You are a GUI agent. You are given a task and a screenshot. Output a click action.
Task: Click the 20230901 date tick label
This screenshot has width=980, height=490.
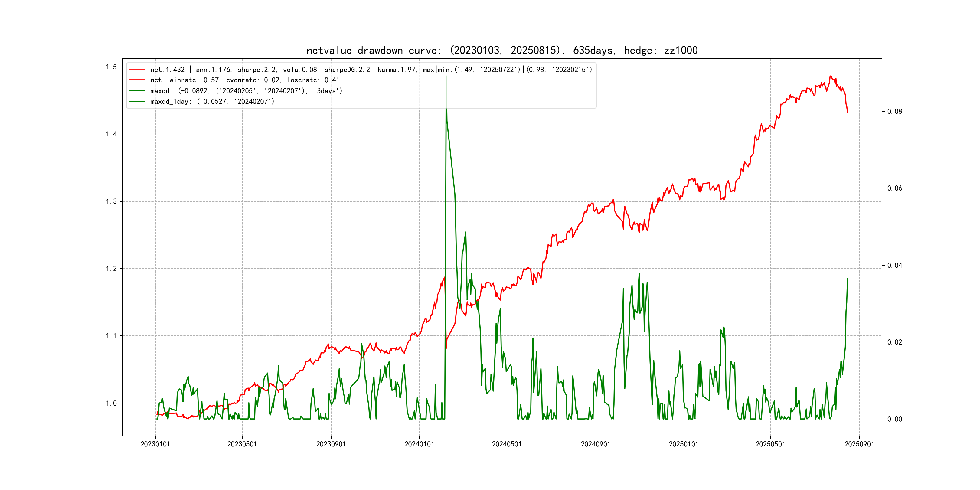click(331, 444)
